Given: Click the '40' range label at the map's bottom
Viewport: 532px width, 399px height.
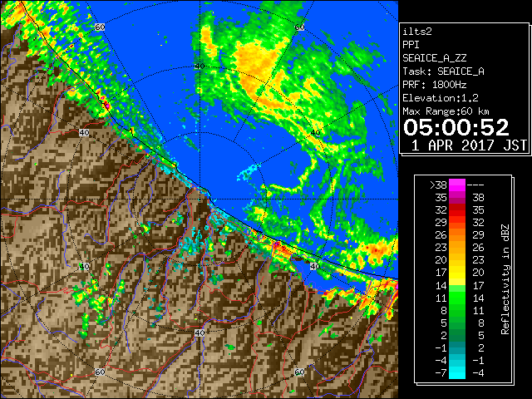Looking at the screenshot, I should (x=199, y=332).
